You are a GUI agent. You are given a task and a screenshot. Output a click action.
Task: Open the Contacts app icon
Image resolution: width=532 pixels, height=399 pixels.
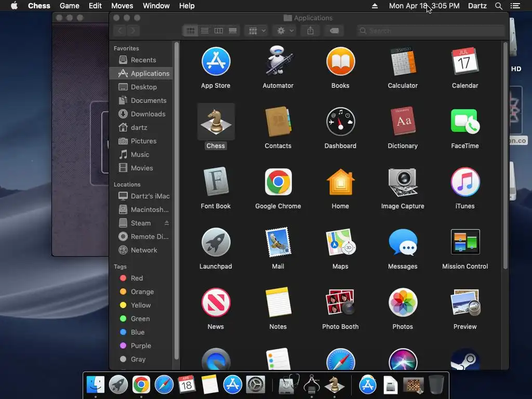coord(278,122)
